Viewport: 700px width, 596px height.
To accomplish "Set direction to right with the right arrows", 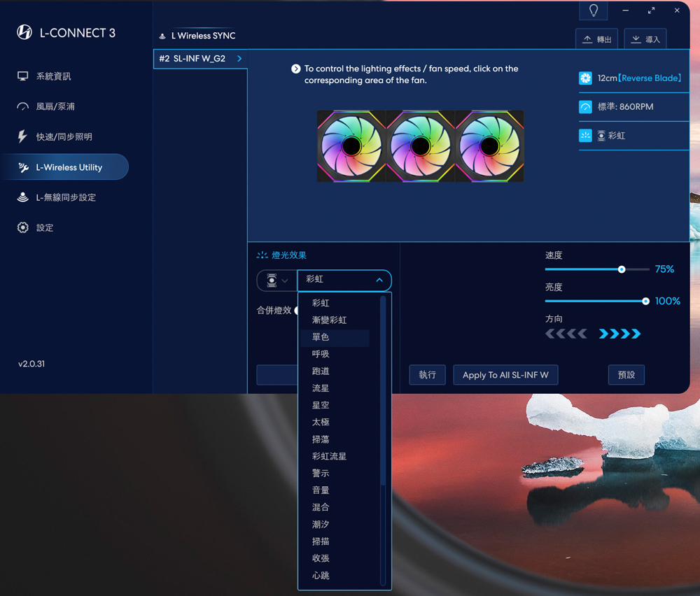I will tap(619, 334).
